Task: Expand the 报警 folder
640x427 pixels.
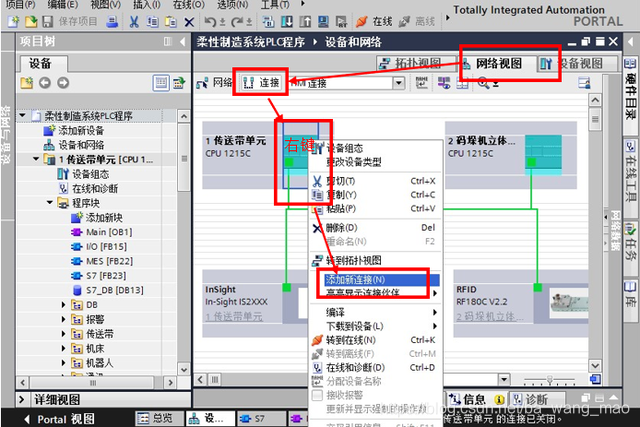Action: [63, 319]
